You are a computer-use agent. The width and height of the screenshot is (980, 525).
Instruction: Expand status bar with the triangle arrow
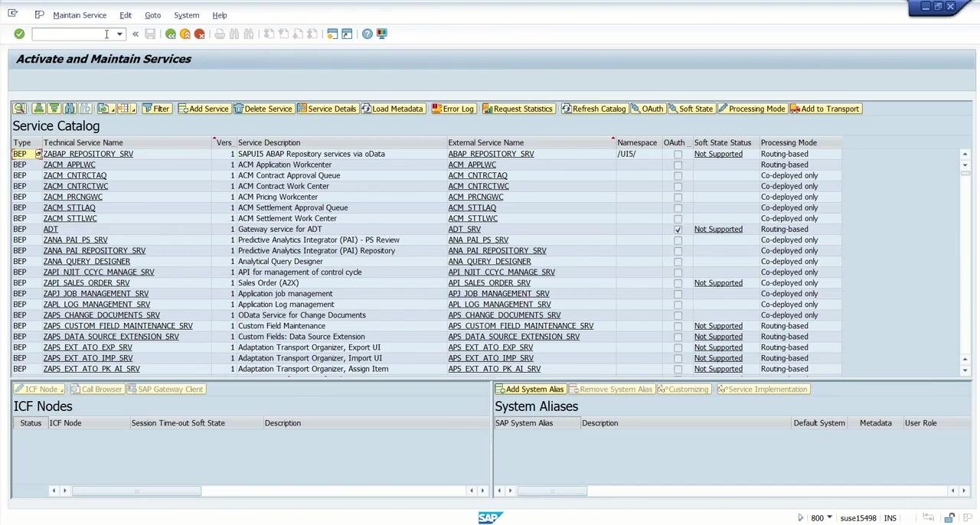pos(801,518)
